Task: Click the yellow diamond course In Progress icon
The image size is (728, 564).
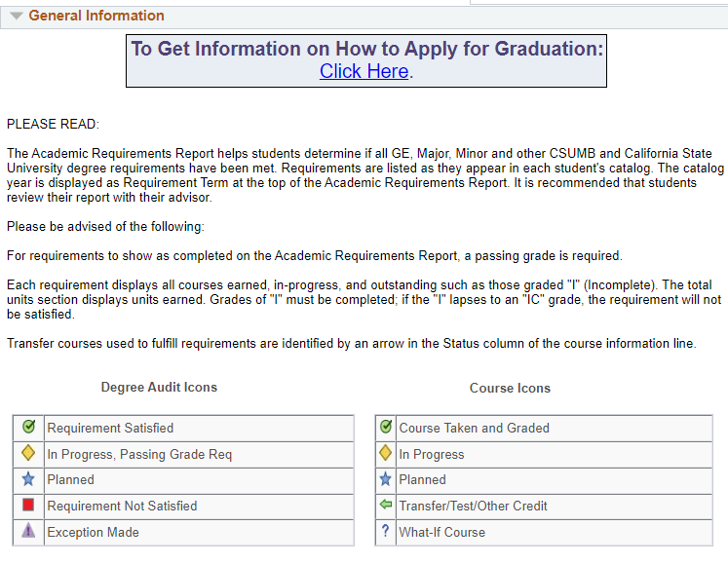Action: click(386, 454)
